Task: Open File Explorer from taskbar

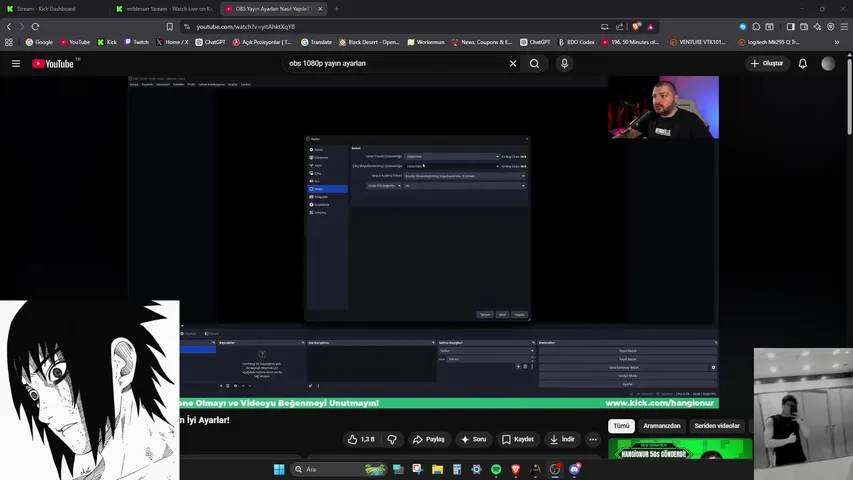Action: (437, 469)
